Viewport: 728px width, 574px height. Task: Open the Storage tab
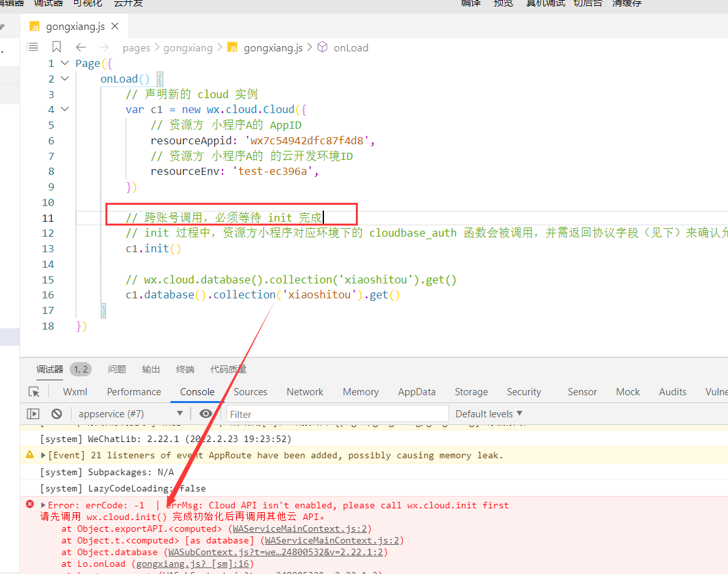tap(471, 391)
